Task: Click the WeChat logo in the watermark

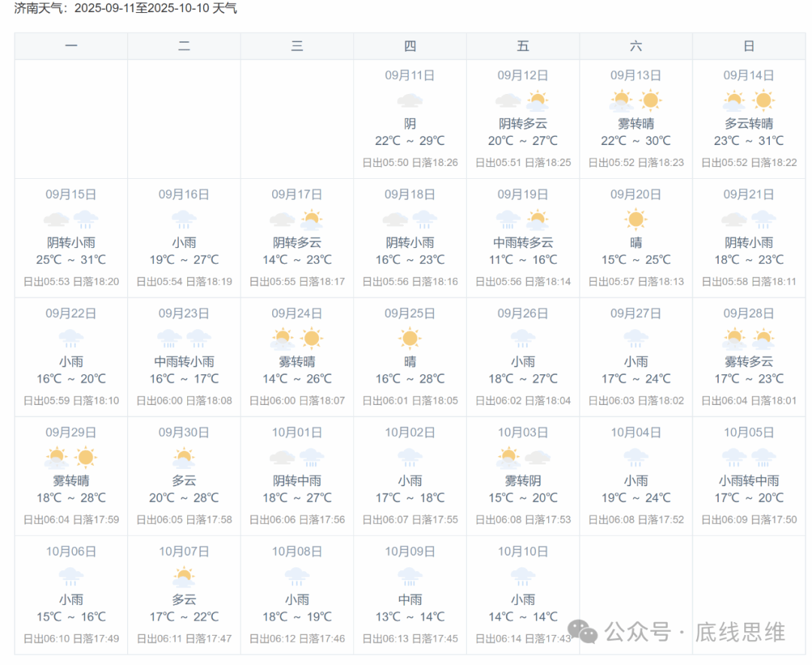Action: pos(583,631)
